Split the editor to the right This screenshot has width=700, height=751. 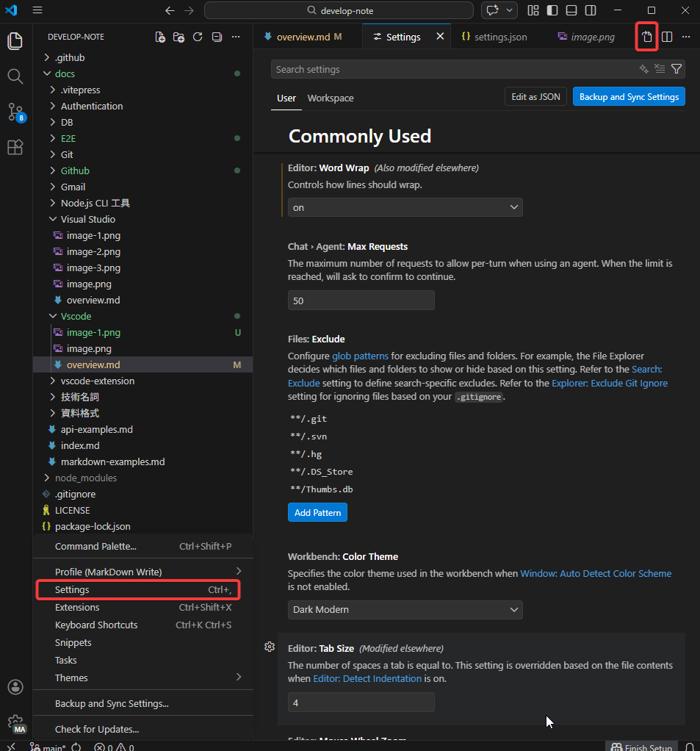pos(667,37)
